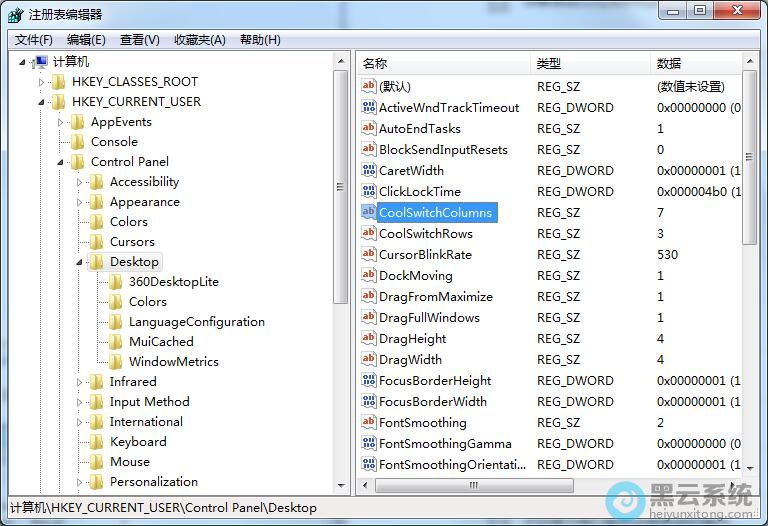The image size is (768, 526).
Task: Open the 文件(F) menu
Action: [x=33, y=40]
